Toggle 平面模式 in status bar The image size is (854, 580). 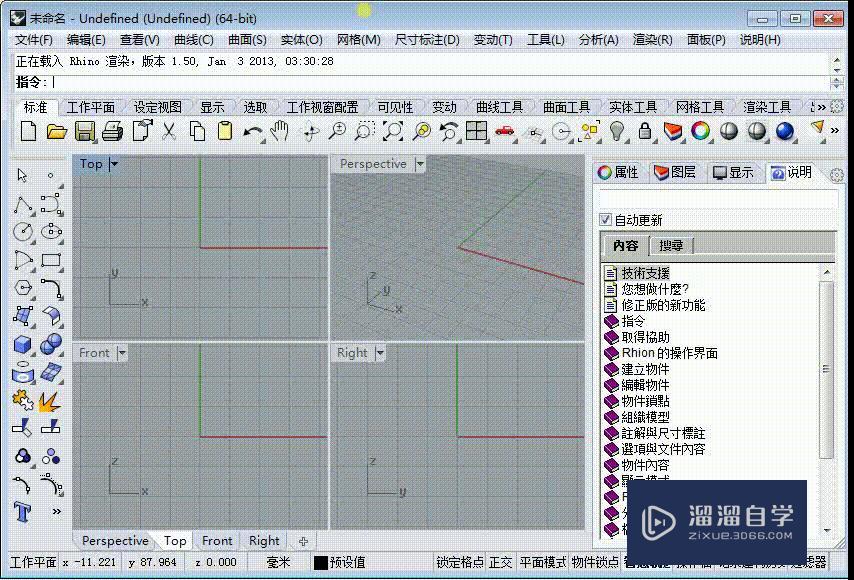pos(542,562)
